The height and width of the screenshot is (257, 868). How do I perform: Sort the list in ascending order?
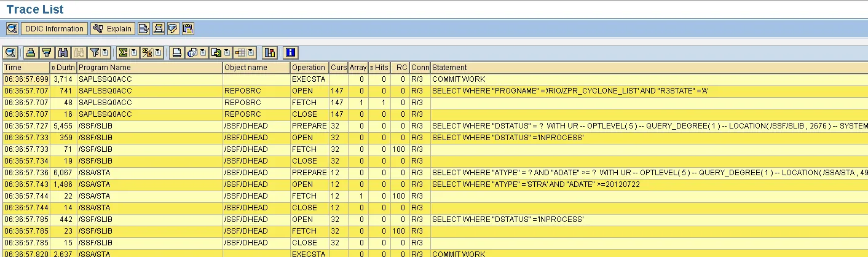click(x=31, y=52)
